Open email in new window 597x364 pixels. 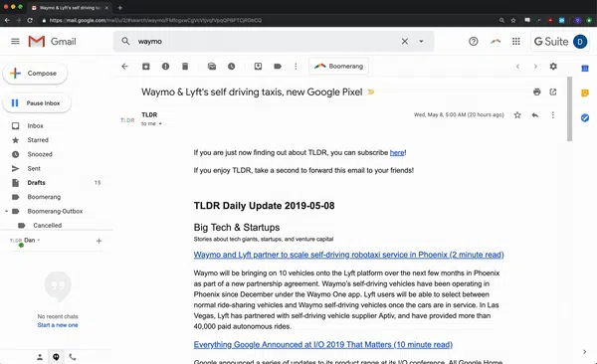553,91
